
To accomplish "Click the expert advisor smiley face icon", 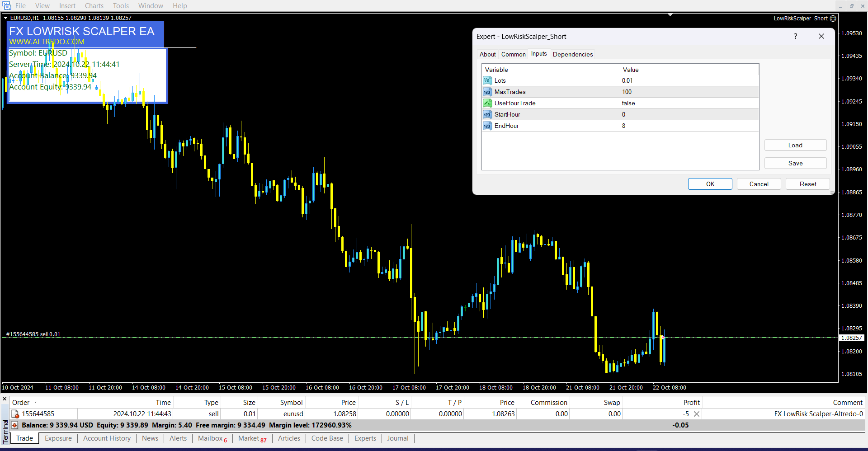I will point(833,19).
